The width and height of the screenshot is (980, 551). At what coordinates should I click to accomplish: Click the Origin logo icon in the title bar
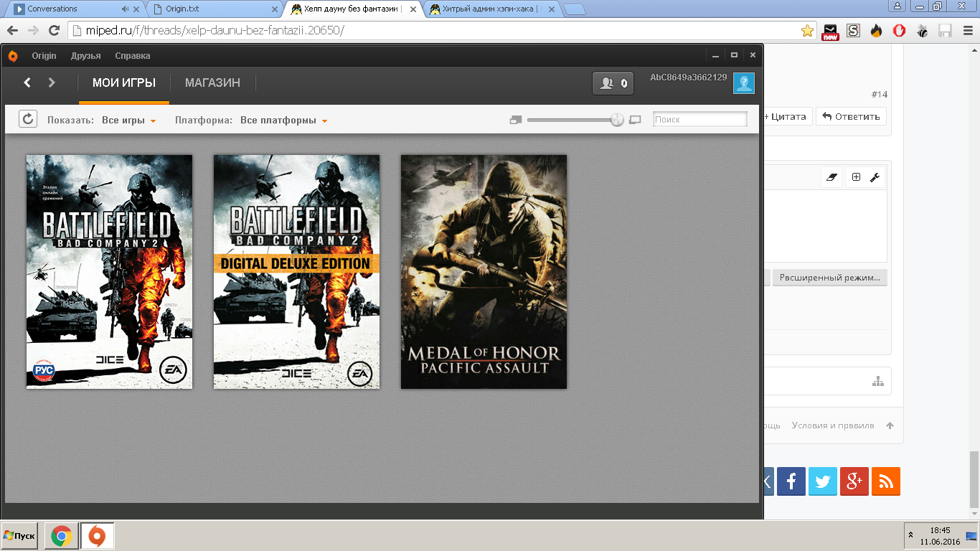coord(13,56)
